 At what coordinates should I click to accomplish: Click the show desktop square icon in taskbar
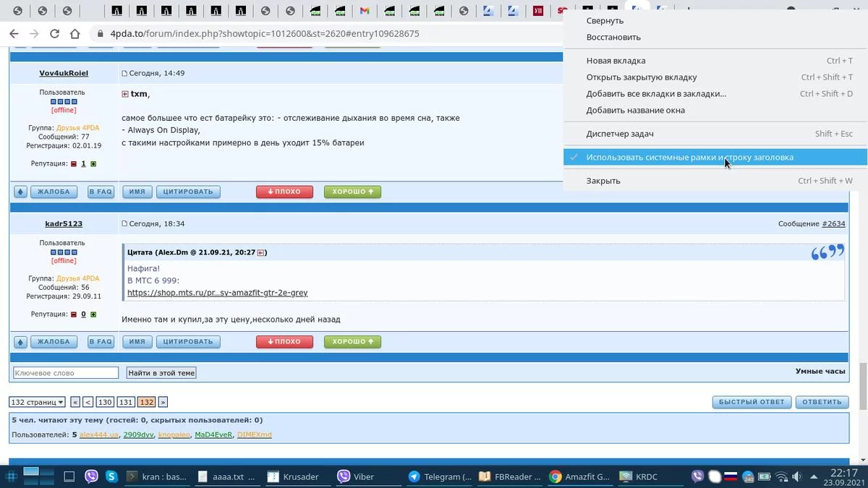(69, 476)
